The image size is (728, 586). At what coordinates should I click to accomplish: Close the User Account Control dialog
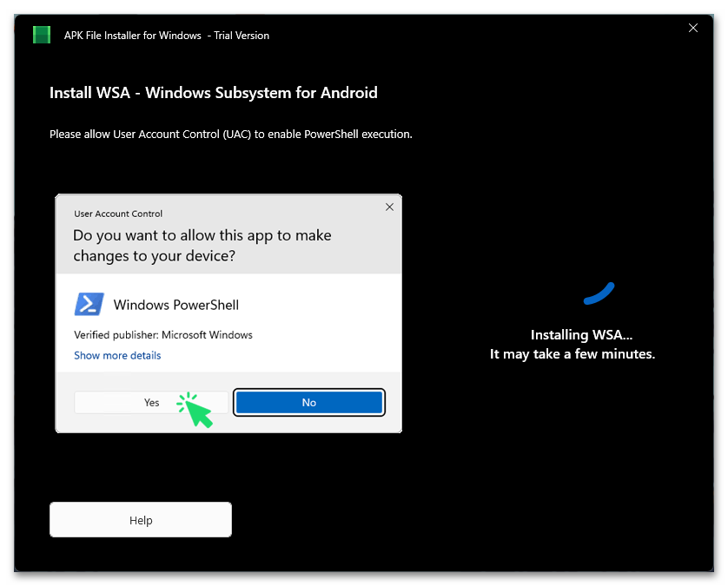389,207
